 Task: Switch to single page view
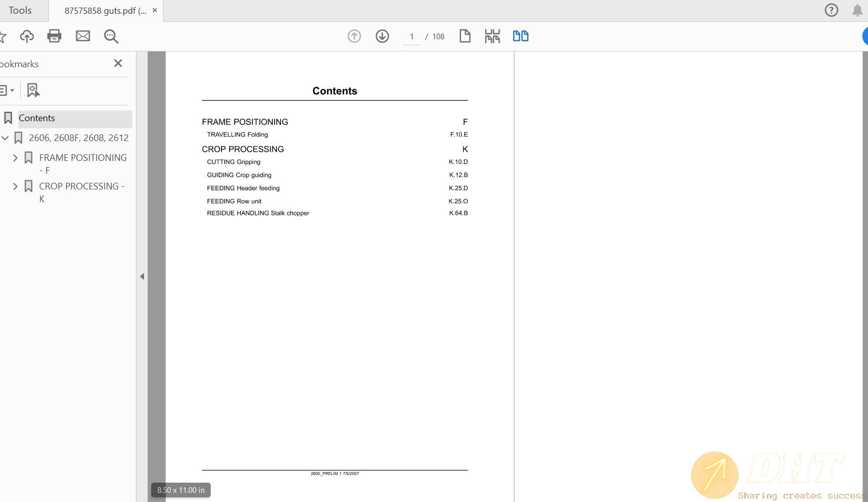pos(465,36)
